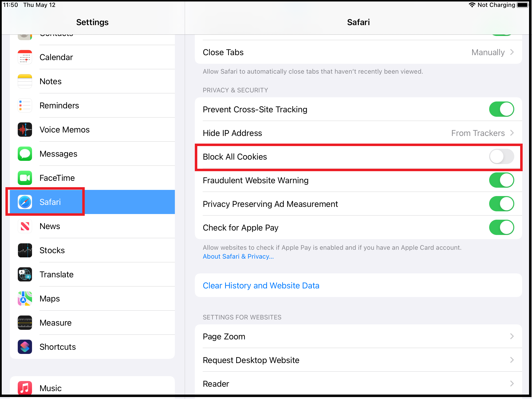Expand Hide IP Address From Trackers

click(512, 133)
